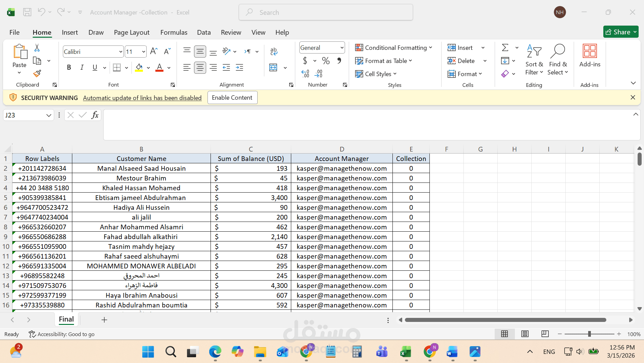This screenshot has height=363, width=644.
Task: Click the Orientation text angle icon
Action: 226,51
